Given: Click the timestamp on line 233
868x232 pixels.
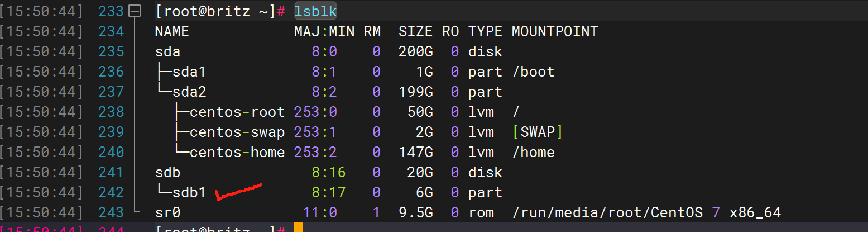Looking at the screenshot, I should click(41, 11).
